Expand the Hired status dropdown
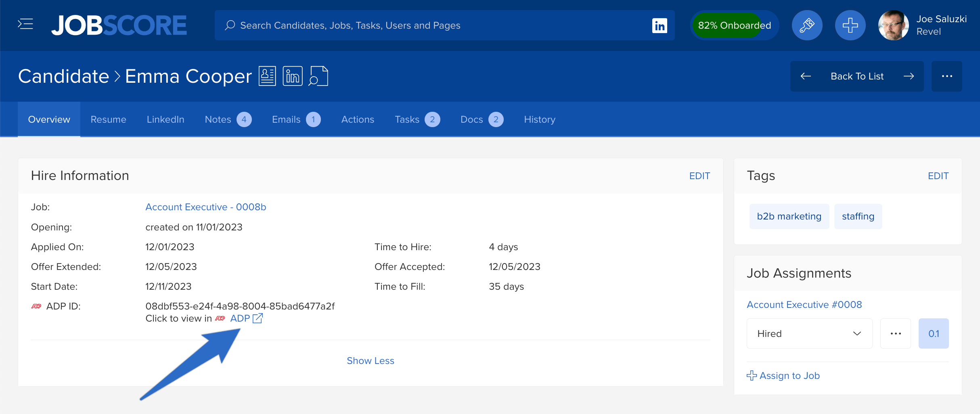This screenshot has width=980, height=414. [x=809, y=333]
